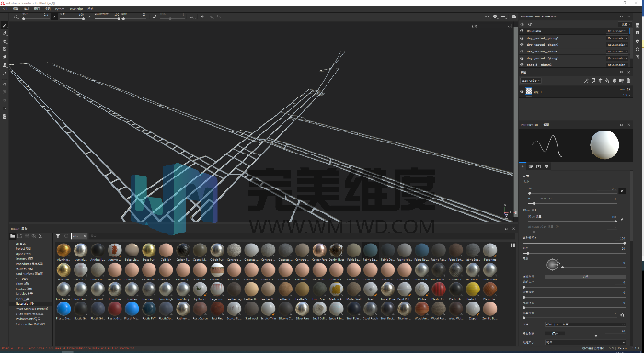The image size is (644, 353).
Task: Open Display Settings from the right dock
Action: [x=638, y=33]
